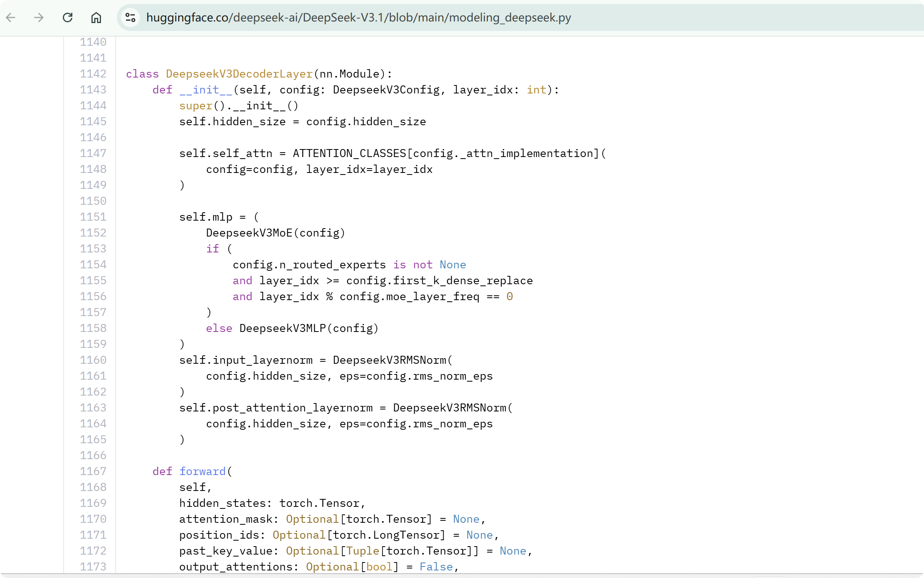The height and width of the screenshot is (578, 924).
Task: Click on ATTENTION_CLASSES in the code
Action: 349,153
